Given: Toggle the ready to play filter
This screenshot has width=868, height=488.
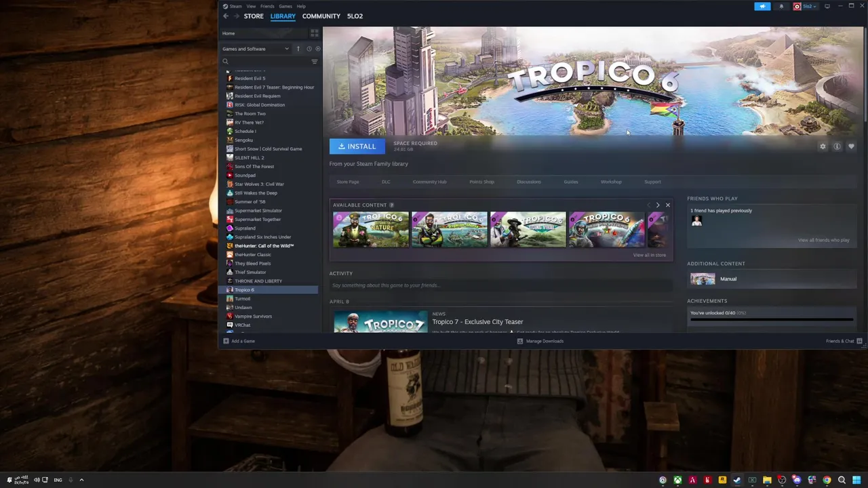Looking at the screenshot, I should 317,49.
